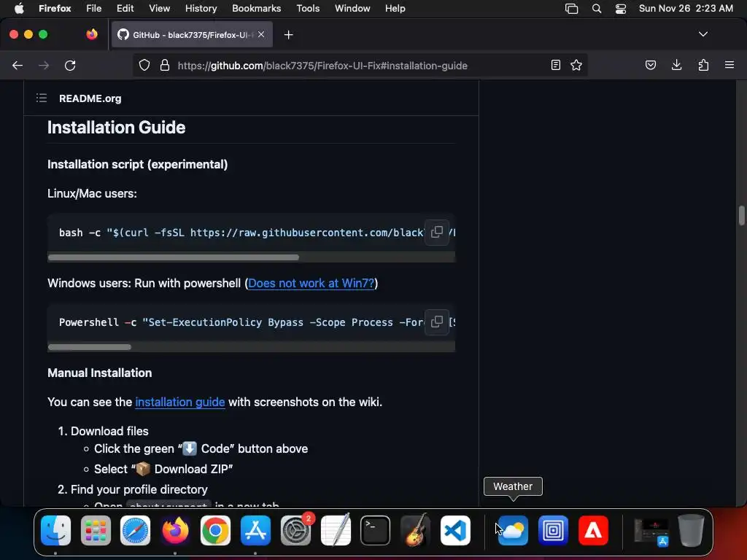Launch Google Chrome from the Dock
The height and width of the screenshot is (560, 747).
(x=215, y=531)
